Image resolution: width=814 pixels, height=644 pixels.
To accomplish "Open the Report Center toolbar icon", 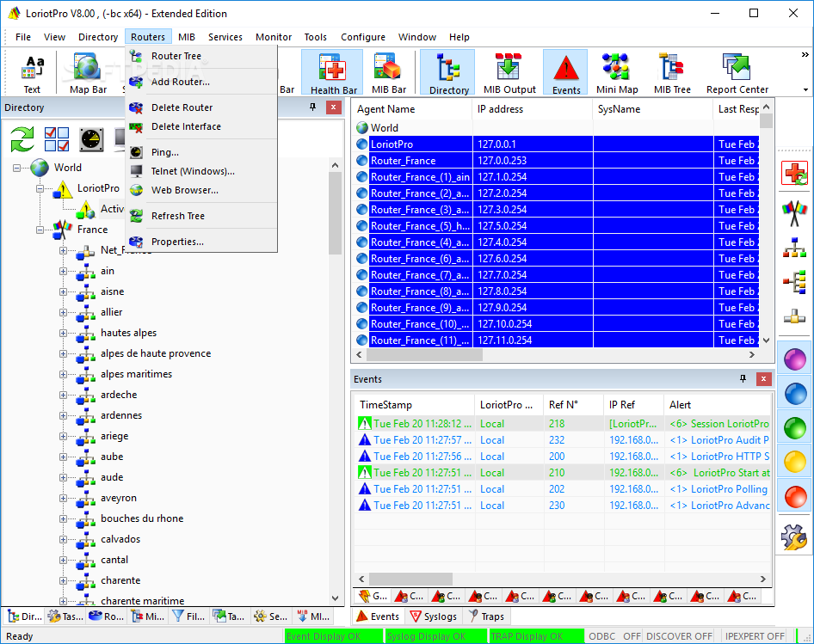I will tap(737, 72).
